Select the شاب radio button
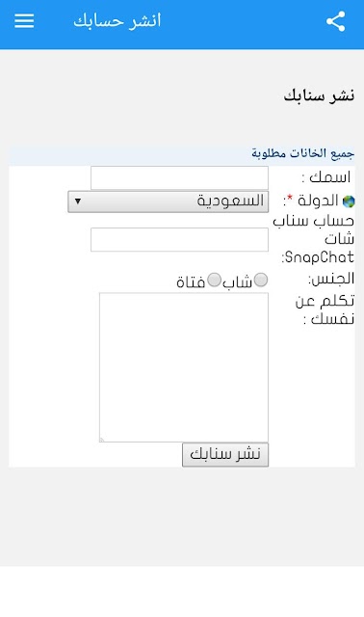Viewport: 364px width, 617px height. coord(261,281)
